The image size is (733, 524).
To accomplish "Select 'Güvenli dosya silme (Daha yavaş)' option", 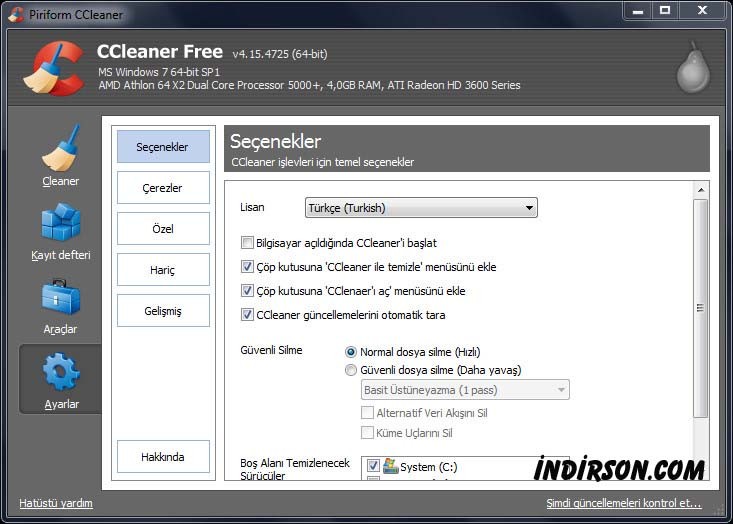I will pos(351,370).
